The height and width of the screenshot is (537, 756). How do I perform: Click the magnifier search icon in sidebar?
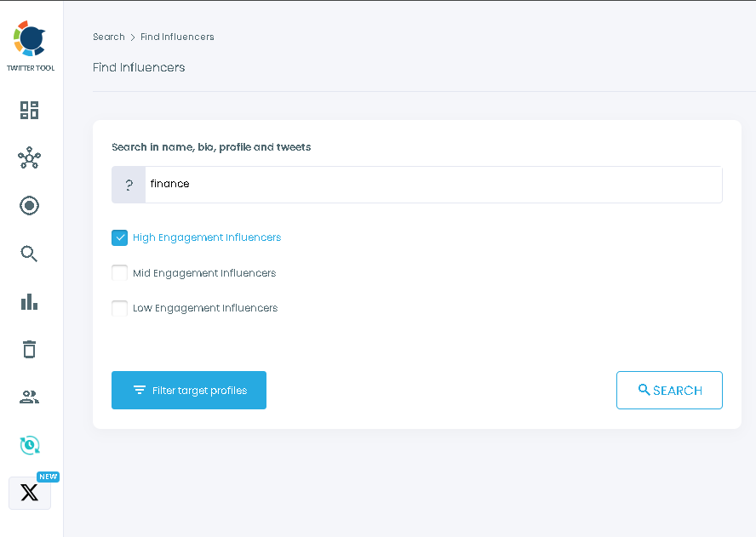(x=29, y=254)
